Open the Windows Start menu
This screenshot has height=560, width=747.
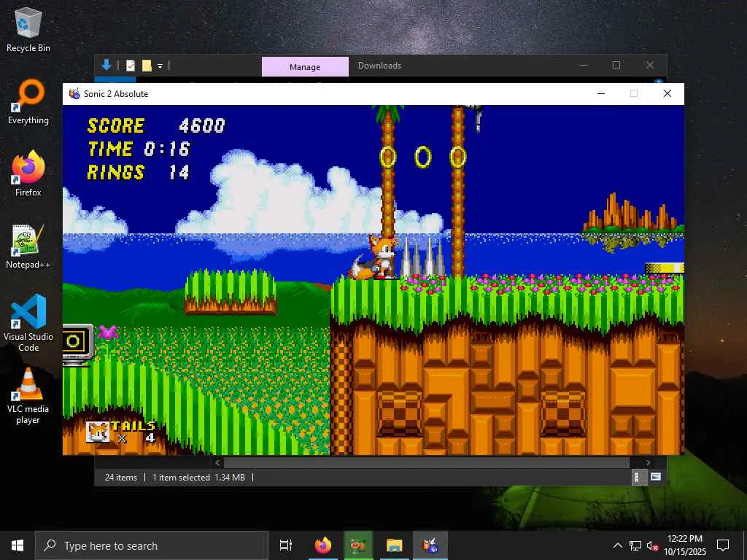(18, 545)
